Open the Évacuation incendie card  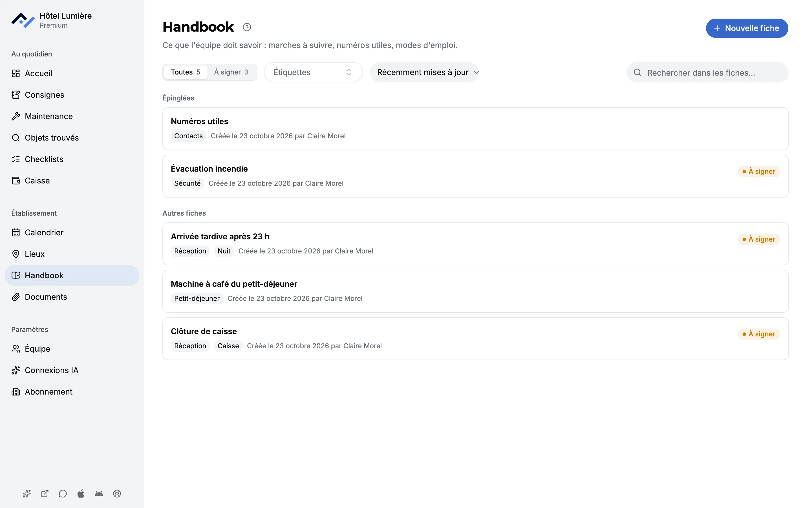point(475,176)
